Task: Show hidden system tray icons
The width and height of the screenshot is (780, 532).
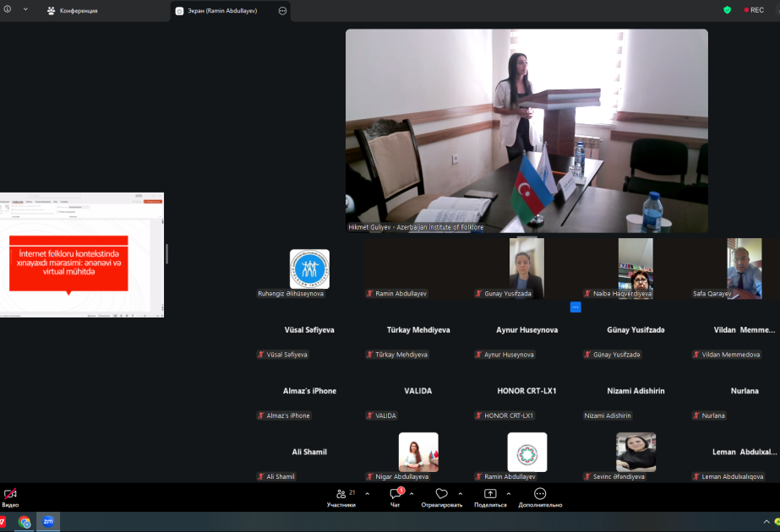Action: pos(766,522)
